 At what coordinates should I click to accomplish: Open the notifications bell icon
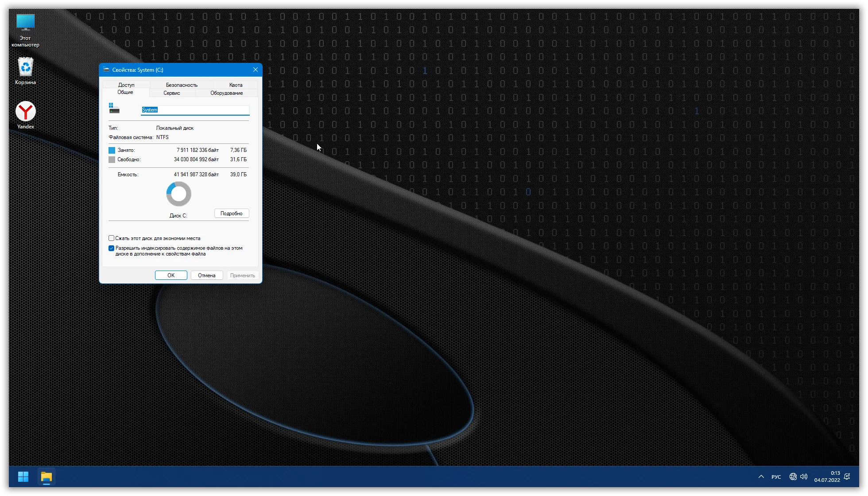point(847,477)
